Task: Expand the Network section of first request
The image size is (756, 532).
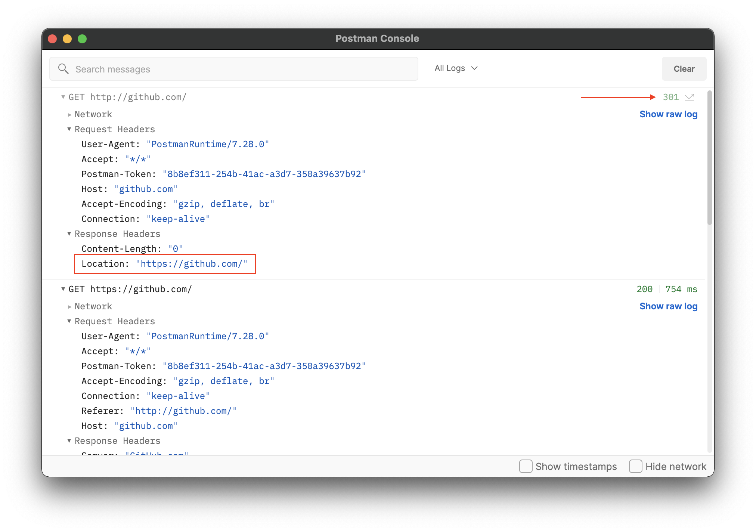Action: pos(70,114)
